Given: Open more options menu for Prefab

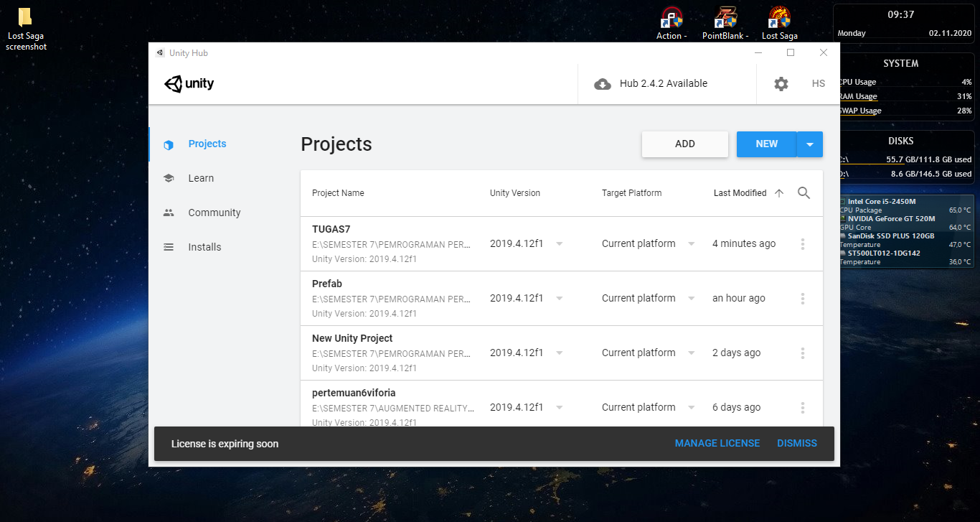Looking at the screenshot, I should 803,299.
